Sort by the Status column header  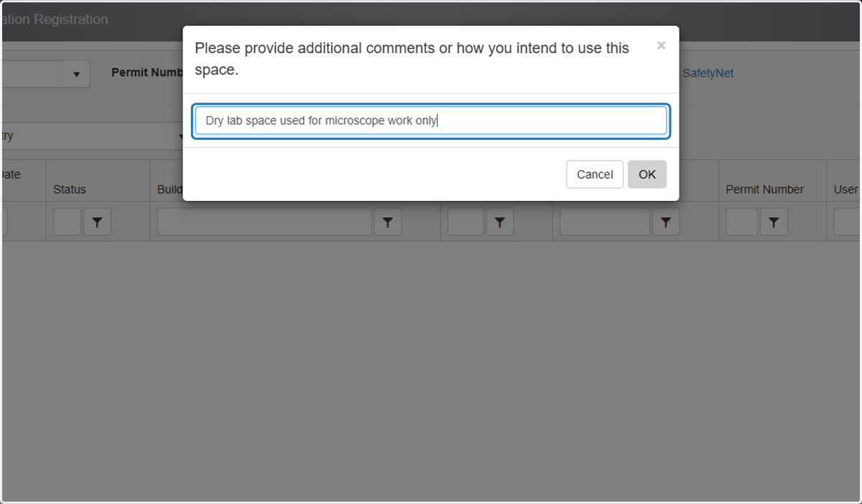[x=70, y=190]
